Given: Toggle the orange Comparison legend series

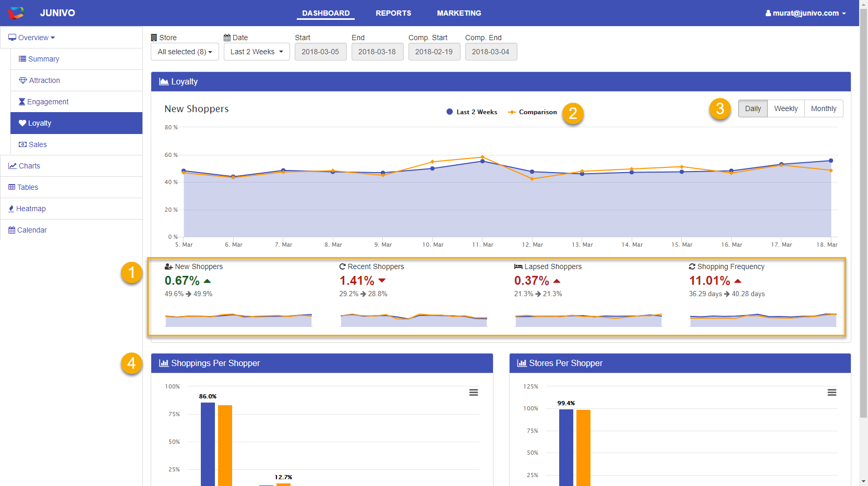Looking at the screenshot, I should [x=537, y=112].
